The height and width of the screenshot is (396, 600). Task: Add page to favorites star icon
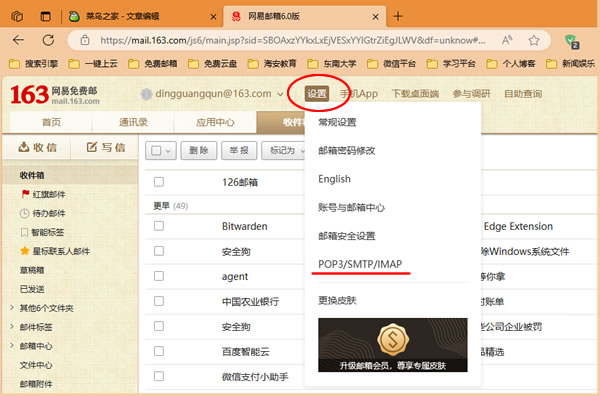click(534, 40)
